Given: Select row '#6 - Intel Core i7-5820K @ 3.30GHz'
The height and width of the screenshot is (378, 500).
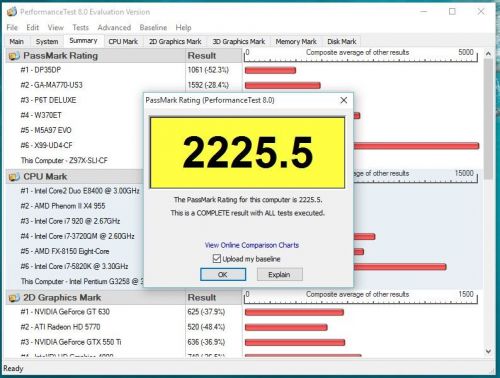Looking at the screenshot, I should coord(74,266).
